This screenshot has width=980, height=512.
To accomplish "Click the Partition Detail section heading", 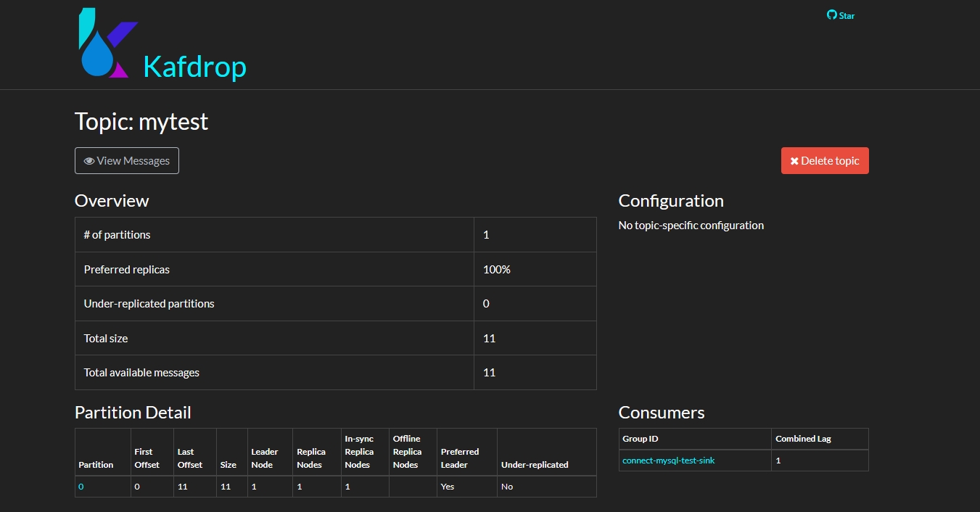I will click(133, 413).
